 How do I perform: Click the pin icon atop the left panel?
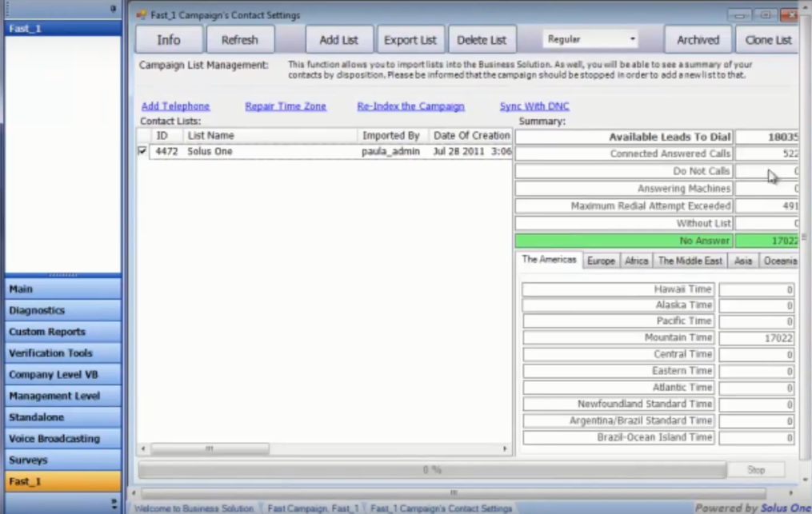[x=113, y=8]
